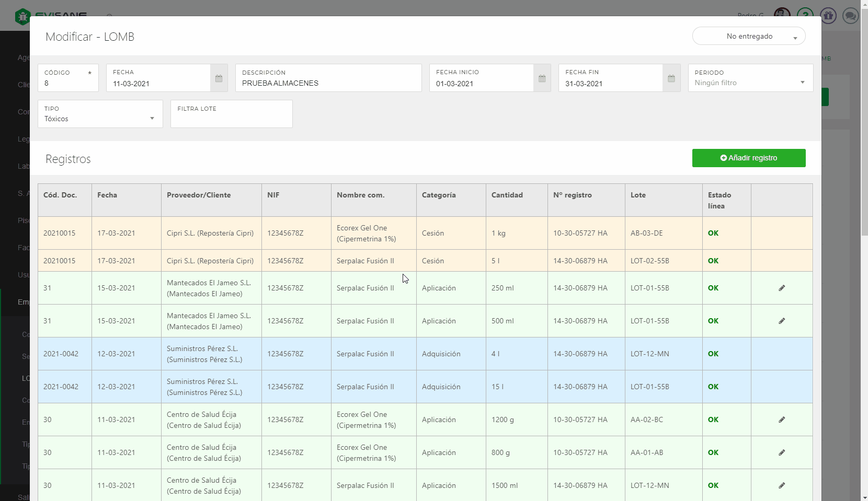This screenshot has height=501, width=868.
Task: Edit the 250 ml Mantecados El Jameo row
Action: [781, 288]
